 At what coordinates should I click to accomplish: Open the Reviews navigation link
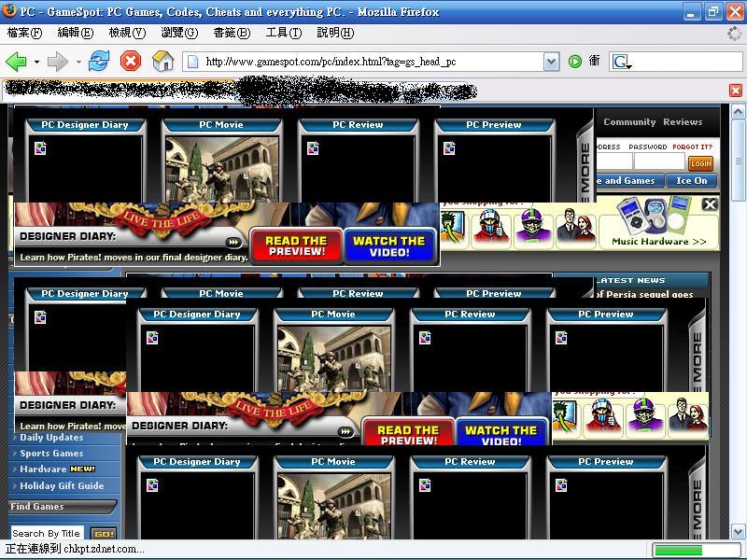pos(683,122)
